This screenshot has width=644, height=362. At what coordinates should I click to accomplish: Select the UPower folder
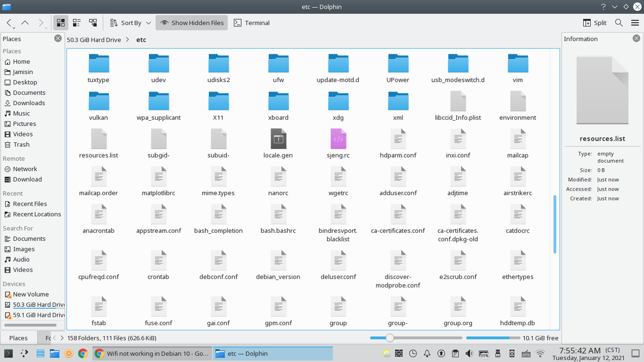(x=398, y=68)
